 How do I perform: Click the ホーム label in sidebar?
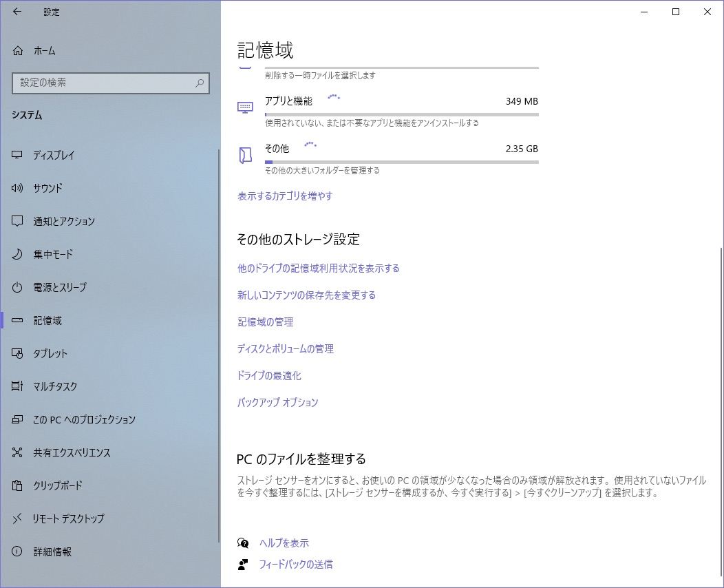point(44,51)
